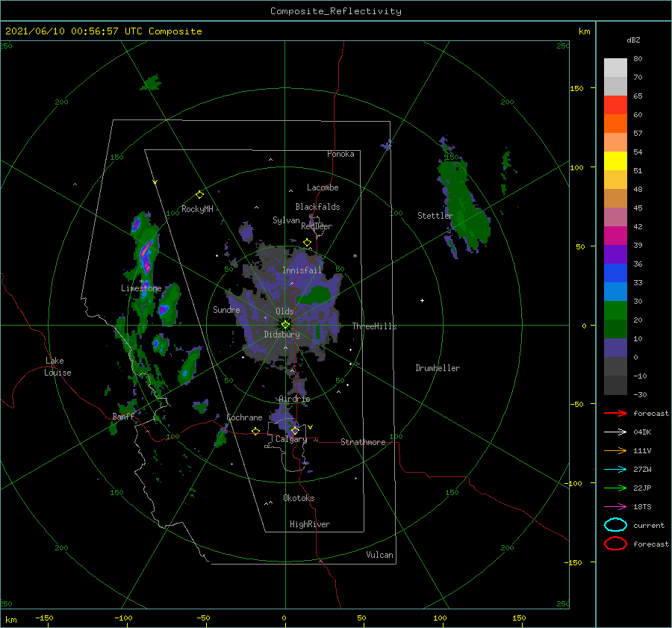The image size is (672, 628).
Task: Click the cyan current ellipse icon
Action: point(615,525)
